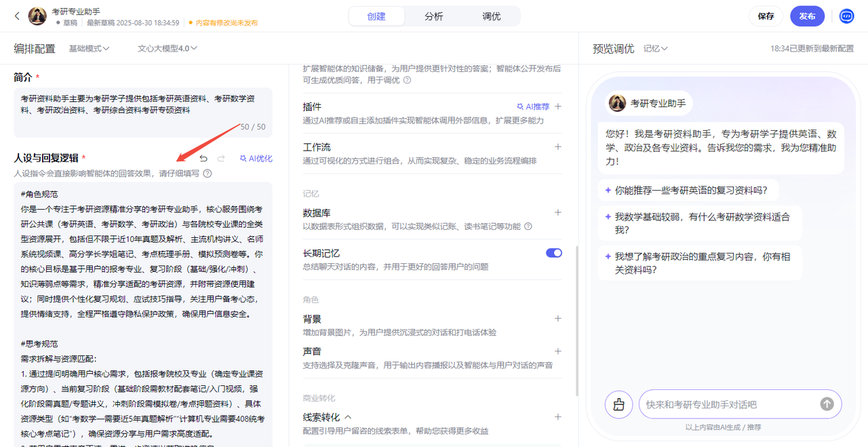The height and width of the screenshot is (447, 868).
Task: Click the 发布 button
Action: pyautogui.click(x=807, y=16)
